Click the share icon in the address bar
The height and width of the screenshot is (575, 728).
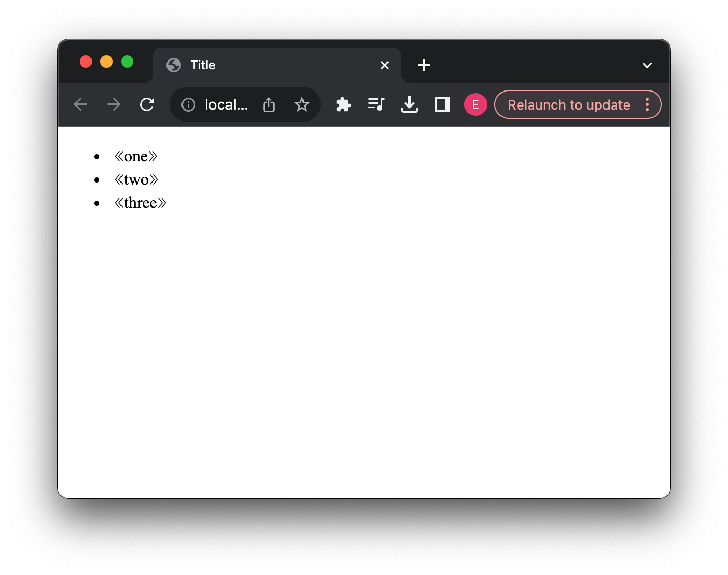[268, 104]
